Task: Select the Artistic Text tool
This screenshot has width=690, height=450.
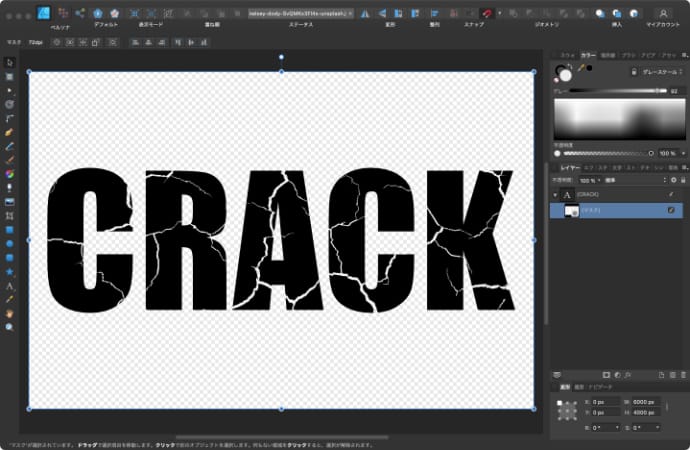Action: tap(9, 285)
